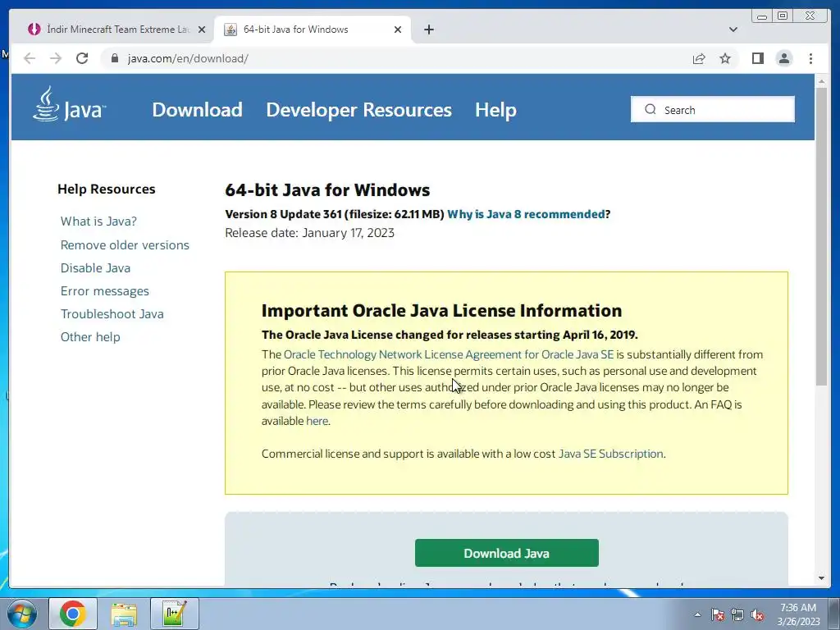840x630 pixels.
Task: Click the muted volume tray icon
Action: (x=757, y=614)
